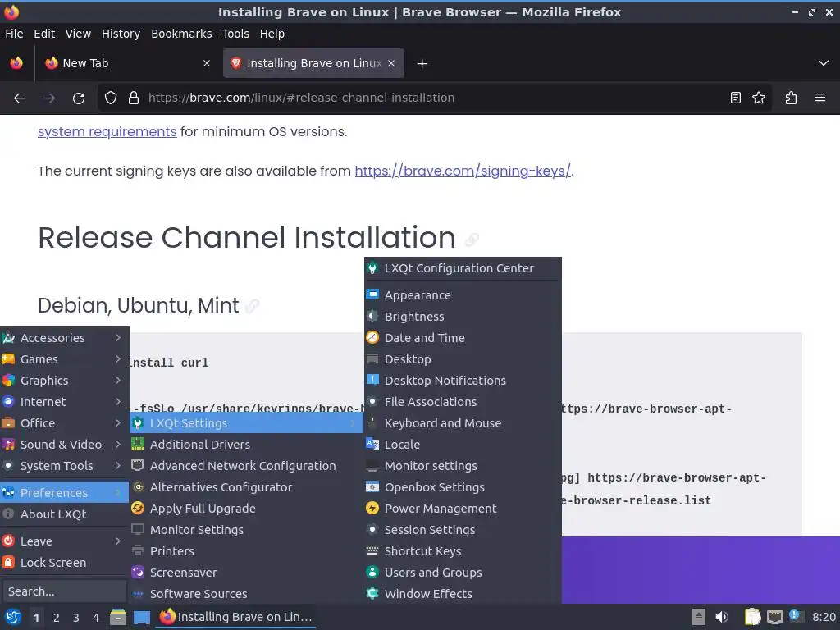Expand the Games submenu
The height and width of the screenshot is (630, 840).
[x=64, y=359]
